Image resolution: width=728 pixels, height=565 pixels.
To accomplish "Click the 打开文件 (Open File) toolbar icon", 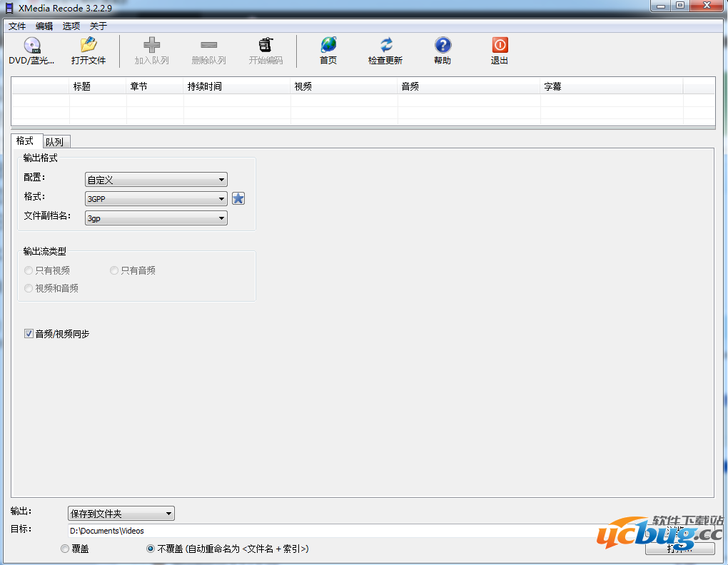I will tap(89, 51).
